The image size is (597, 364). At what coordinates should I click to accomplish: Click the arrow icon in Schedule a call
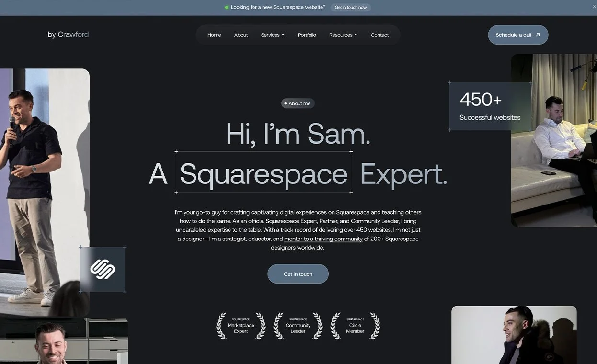point(538,34)
